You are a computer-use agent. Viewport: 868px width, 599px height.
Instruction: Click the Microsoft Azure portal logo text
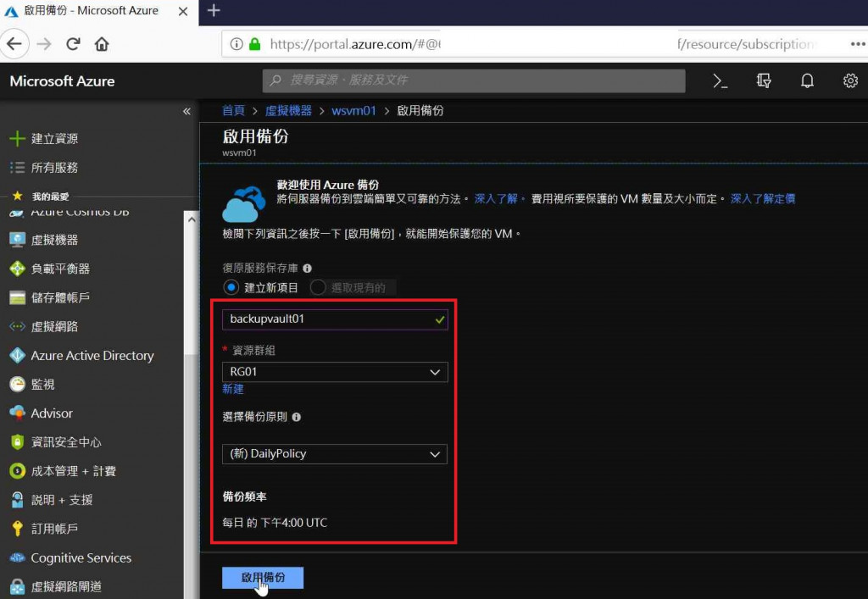[x=62, y=80]
